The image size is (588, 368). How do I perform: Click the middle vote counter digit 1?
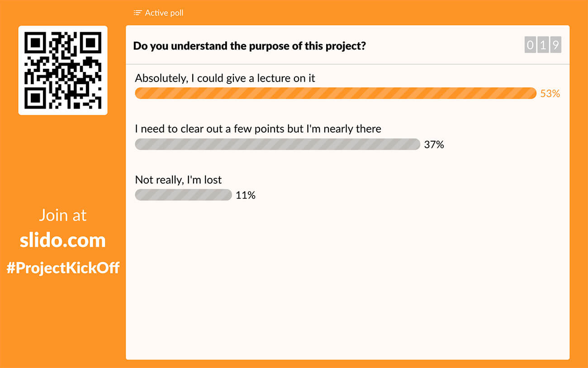click(x=543, y=45)
